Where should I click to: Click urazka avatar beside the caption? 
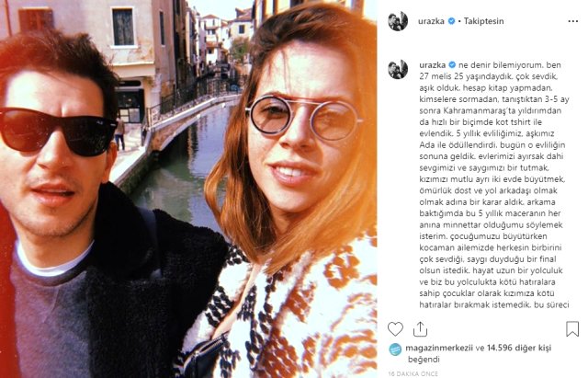tap(398, 69)
